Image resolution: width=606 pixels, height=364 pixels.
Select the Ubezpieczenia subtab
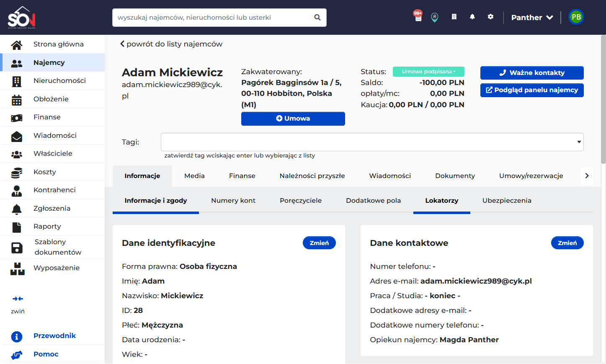pyautogui.click(x=507, y=201)
